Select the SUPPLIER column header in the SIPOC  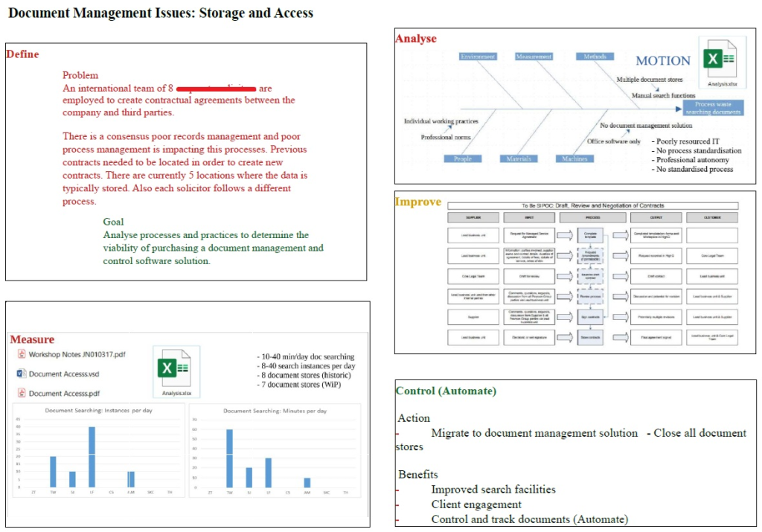pos(473,218)
